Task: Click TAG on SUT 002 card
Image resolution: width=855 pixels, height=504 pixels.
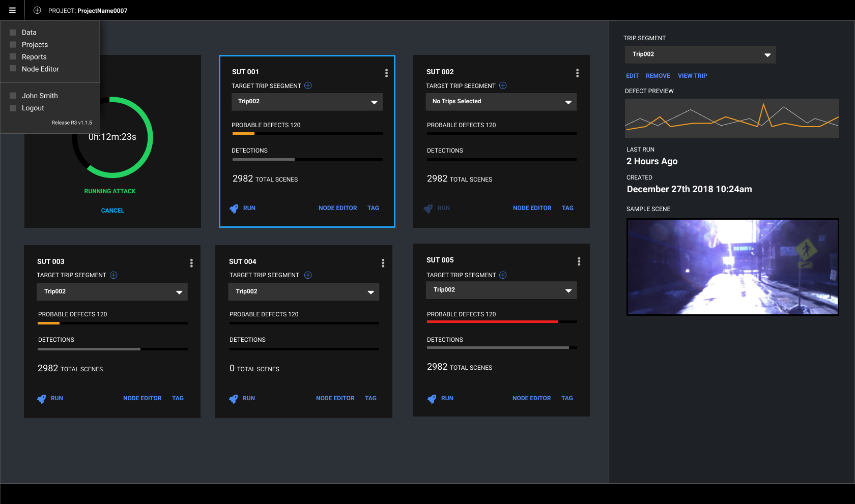Action: click(567, 208)
